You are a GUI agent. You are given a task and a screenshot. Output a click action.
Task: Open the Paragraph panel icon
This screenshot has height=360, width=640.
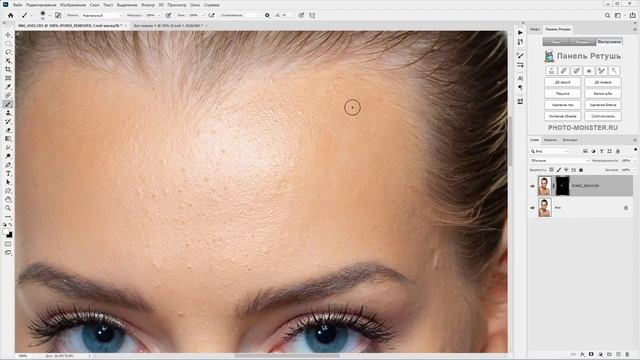[x=520, y=87]
